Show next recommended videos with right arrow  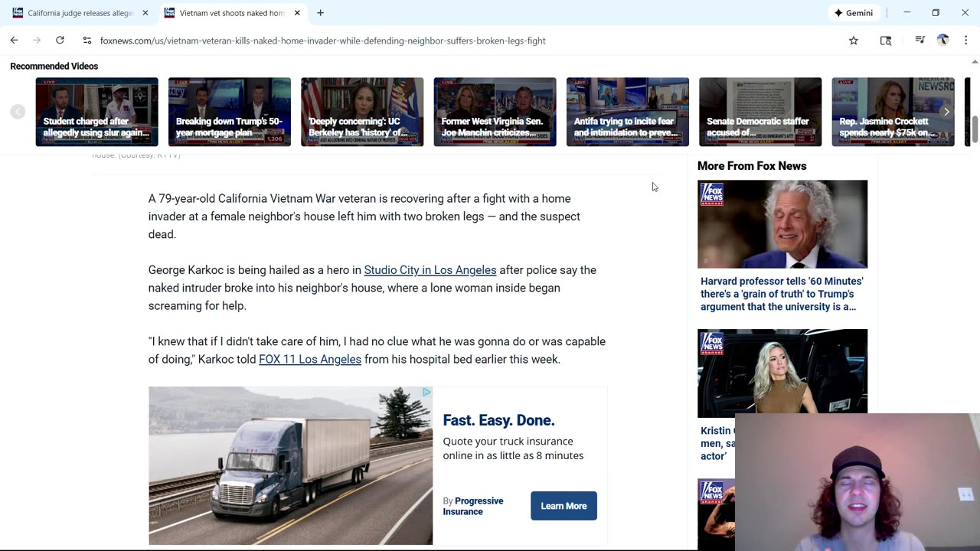pos(946,112)
